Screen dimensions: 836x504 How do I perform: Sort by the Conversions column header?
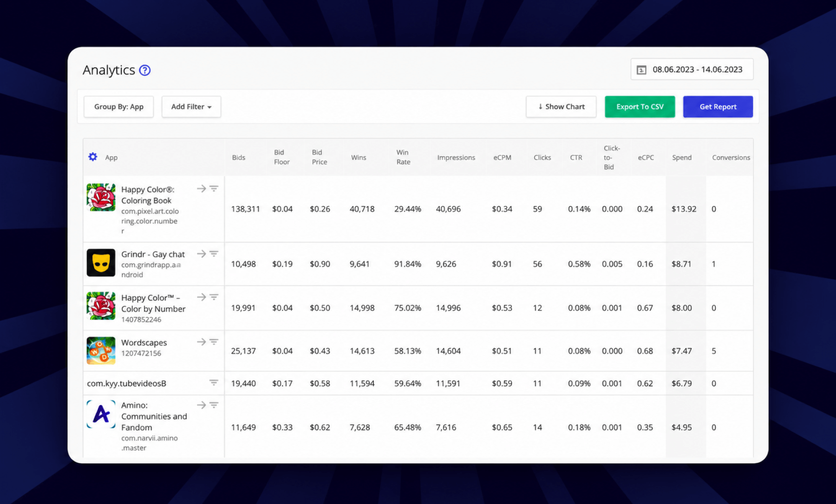[731, 157]
